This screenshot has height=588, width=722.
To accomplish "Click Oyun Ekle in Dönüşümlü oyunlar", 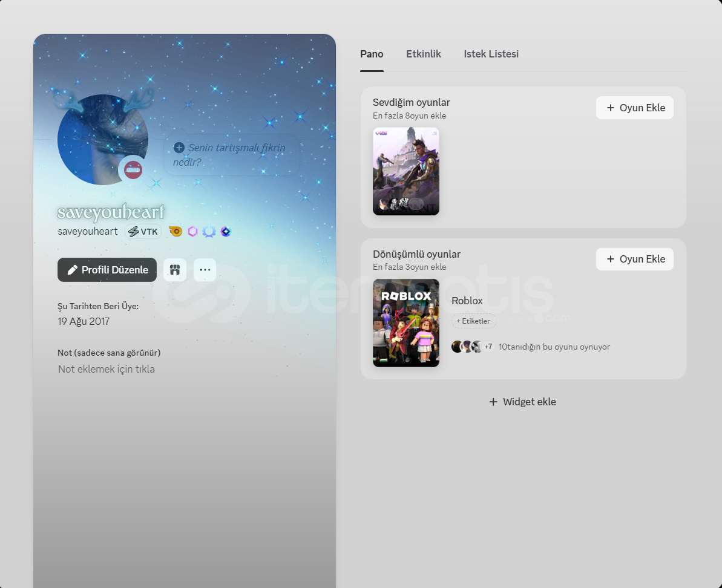I will (634, 259).
